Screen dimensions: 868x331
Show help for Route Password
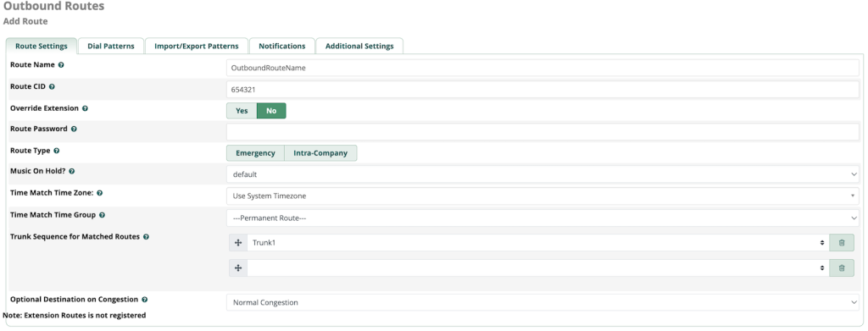pos(74,129)
